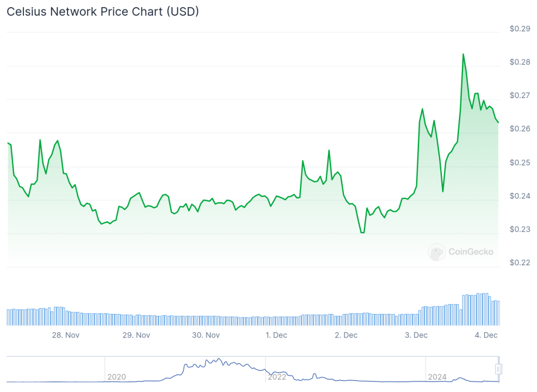This screenshot has height=392, width=537.
Task: Click the $0.29 price axis label
Action: point(520,29)
